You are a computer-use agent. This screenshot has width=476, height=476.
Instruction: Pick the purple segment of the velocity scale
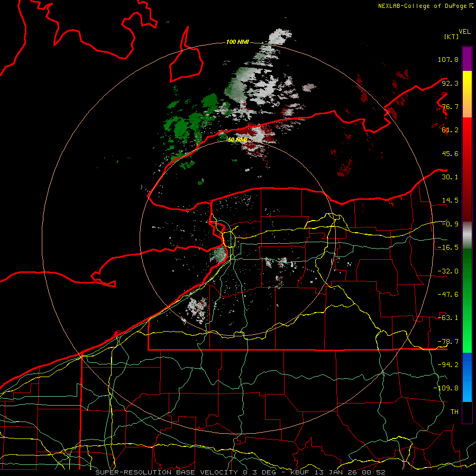tap(467, 59)
